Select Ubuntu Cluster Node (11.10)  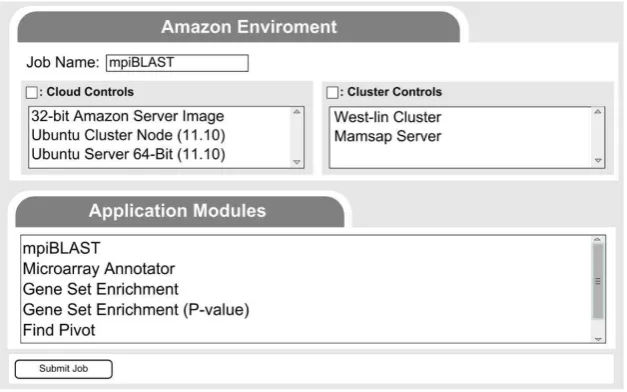tap(128, 136)
